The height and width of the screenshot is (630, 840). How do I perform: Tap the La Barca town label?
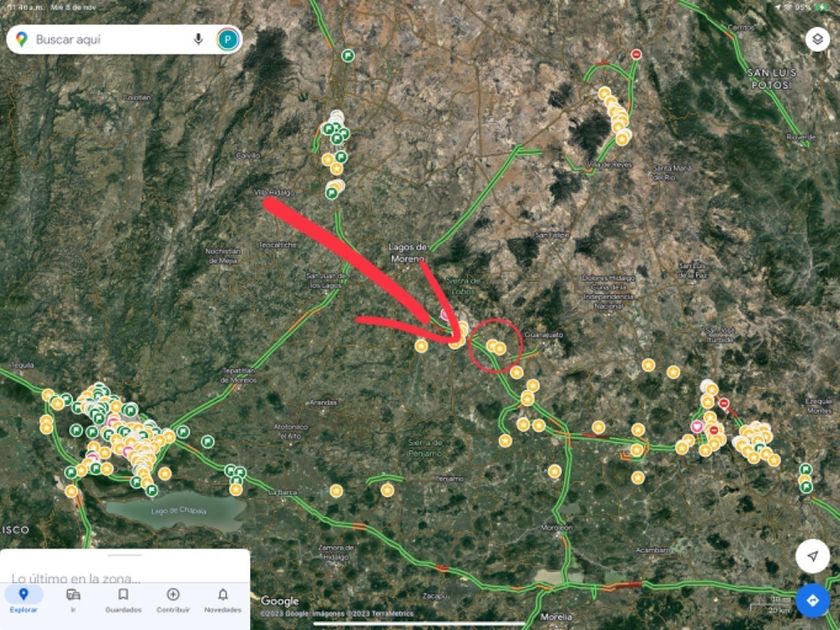click(x=282, y=492)
